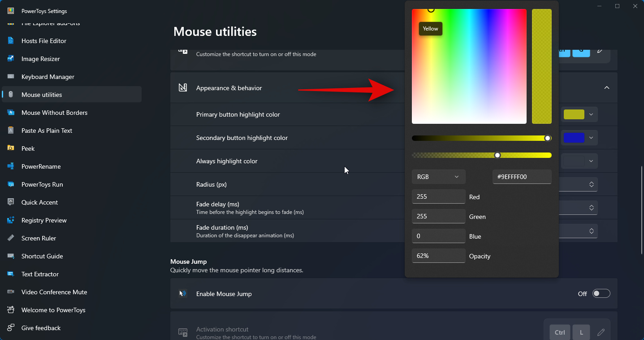Toggle the Enable Mouse Jump switch

(601, 294)
